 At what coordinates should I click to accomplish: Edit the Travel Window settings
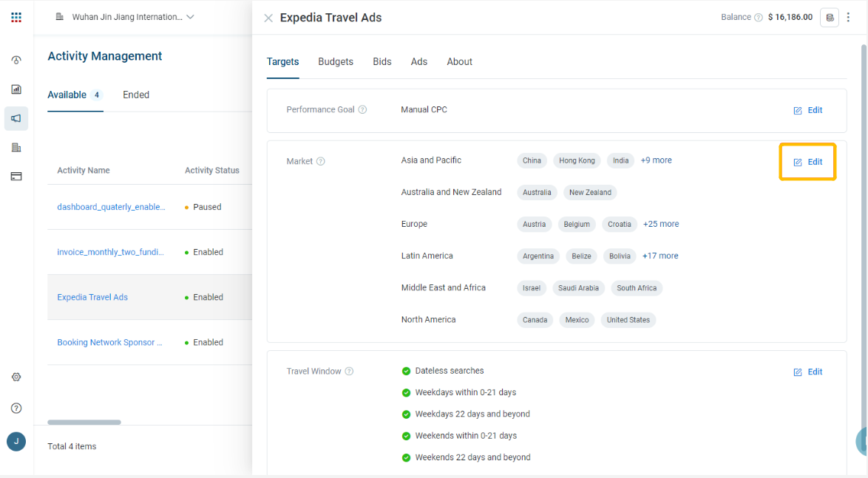click(x=807, y=372)
